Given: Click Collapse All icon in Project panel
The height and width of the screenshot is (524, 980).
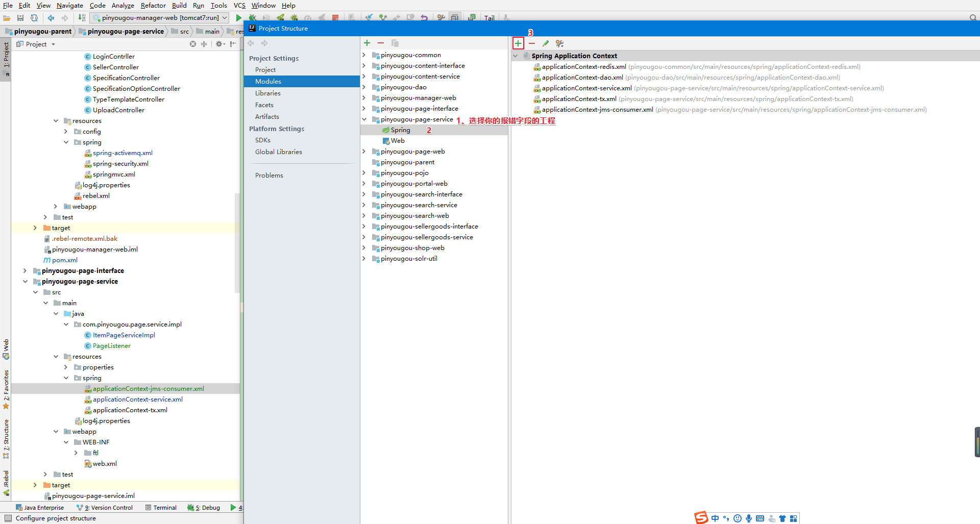Looking at the screenshot, I should coord(204,44).
